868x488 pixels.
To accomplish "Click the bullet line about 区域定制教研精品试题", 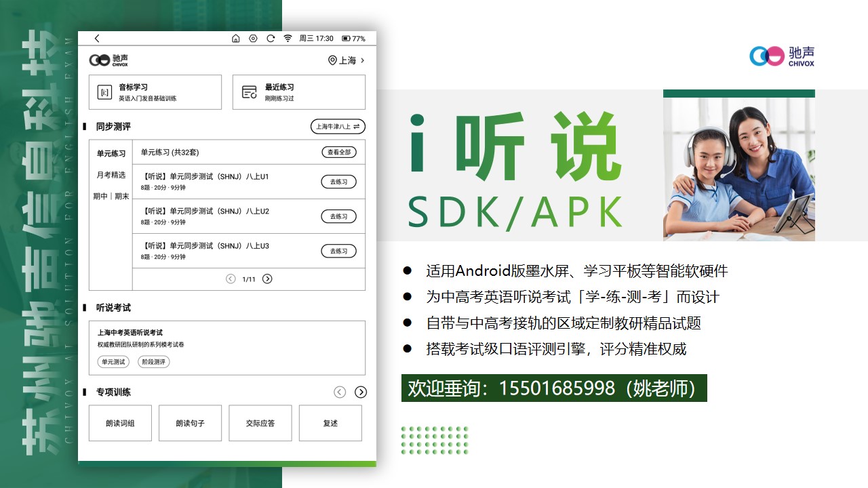I will click(x=564, y=323).
